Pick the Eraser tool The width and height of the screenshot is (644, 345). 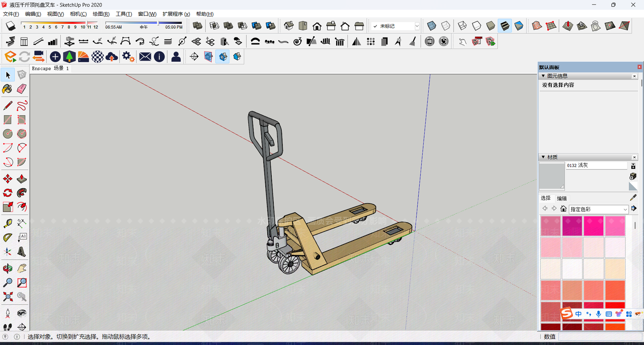pyautogui.click(x=22, y=89)
